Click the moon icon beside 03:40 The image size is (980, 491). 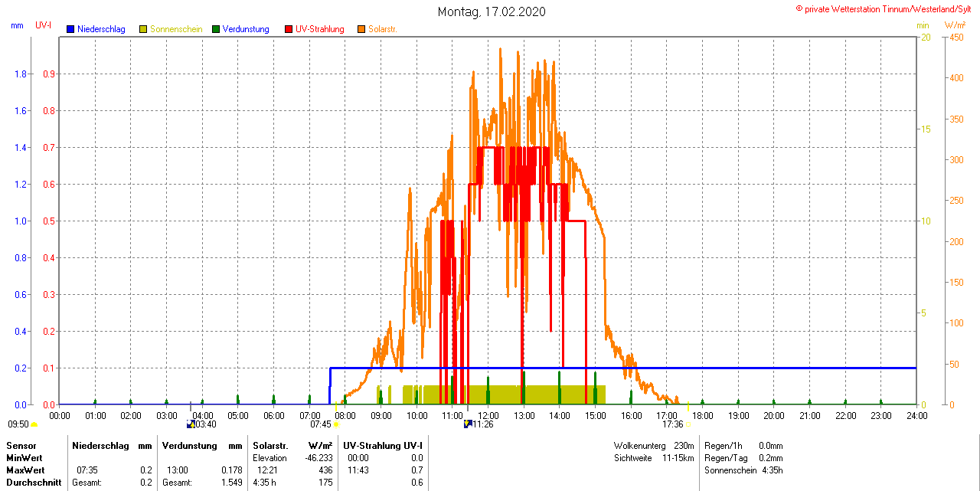(190, 424)
